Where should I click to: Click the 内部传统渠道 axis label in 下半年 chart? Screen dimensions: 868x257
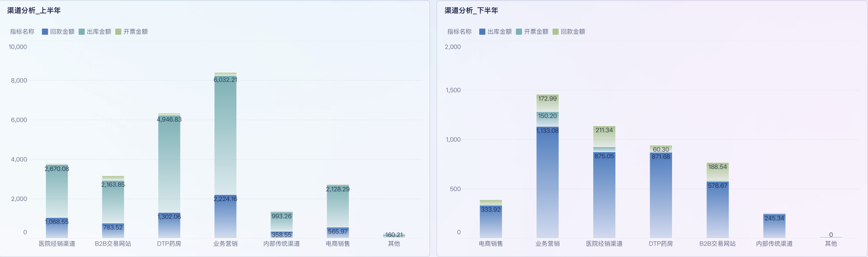774,244
